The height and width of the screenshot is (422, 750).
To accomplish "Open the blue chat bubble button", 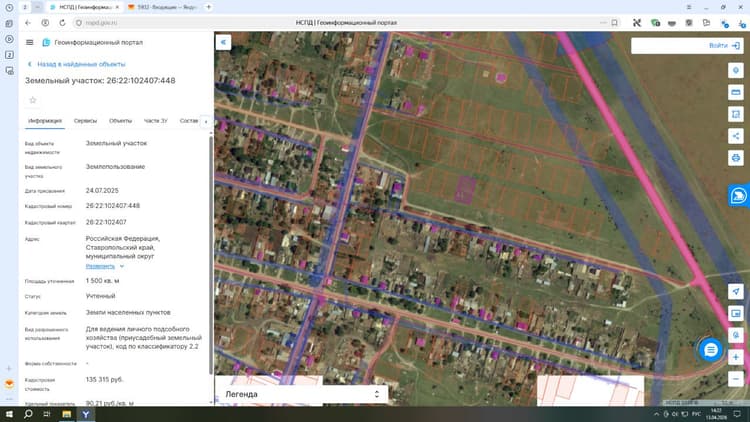I will tap(711, 350).
